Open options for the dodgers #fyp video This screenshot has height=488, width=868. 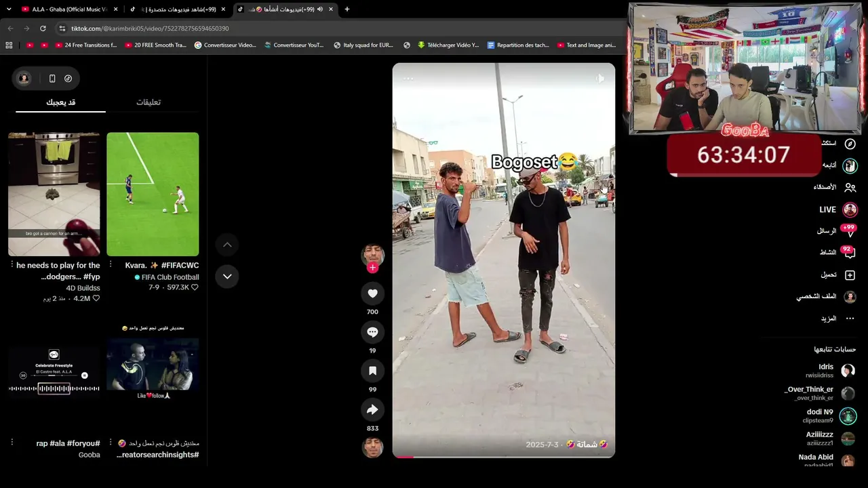tap(12, 264)
